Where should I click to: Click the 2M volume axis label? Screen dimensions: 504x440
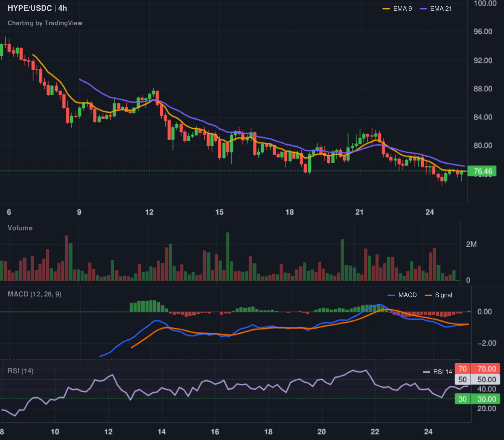pyautogui.click(x=471, y=244)
